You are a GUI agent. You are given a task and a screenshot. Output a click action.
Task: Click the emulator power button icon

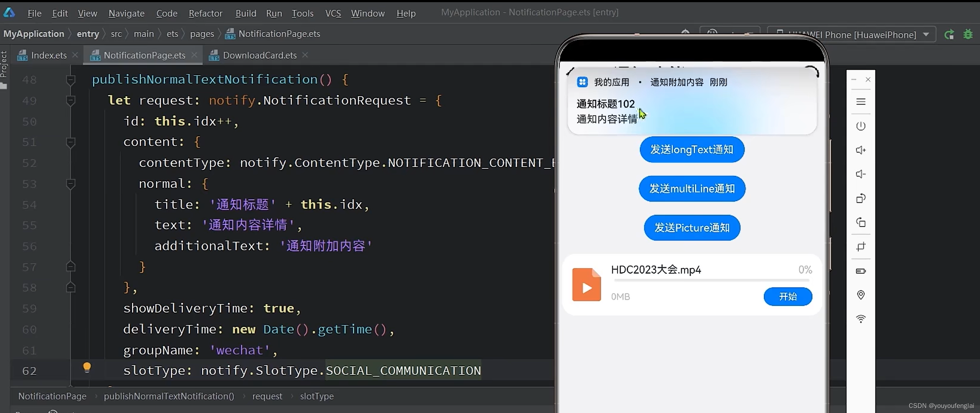861,126
